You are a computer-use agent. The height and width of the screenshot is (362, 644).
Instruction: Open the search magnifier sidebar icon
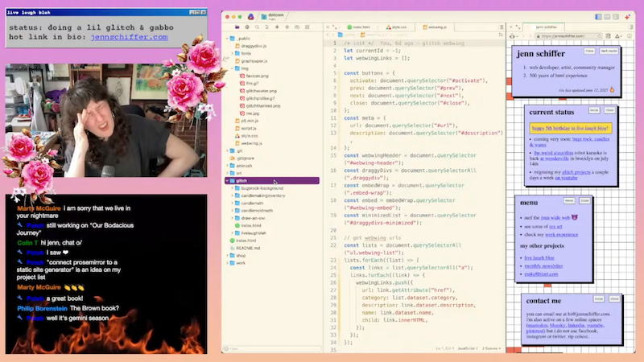[x=257, y=27]
